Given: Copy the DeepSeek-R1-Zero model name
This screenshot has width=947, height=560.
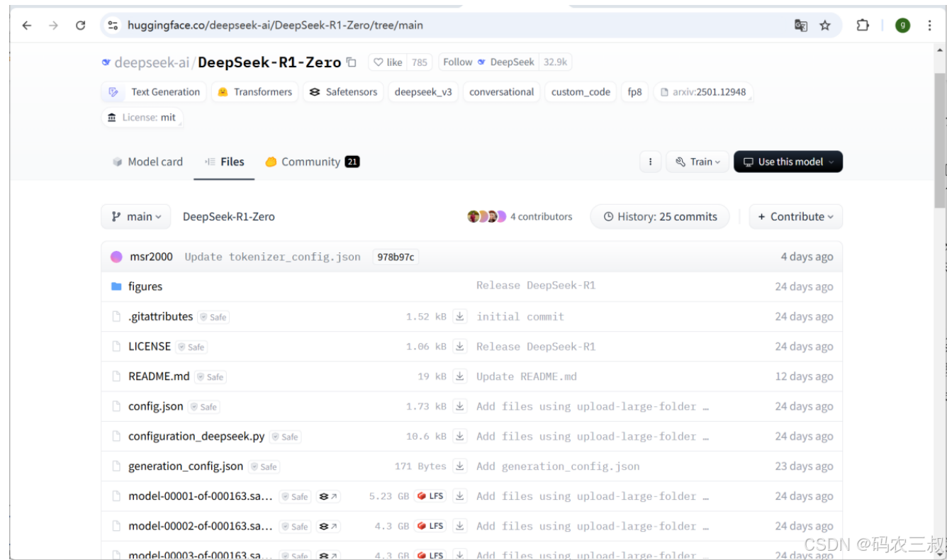Looking at the screenshot, I should click(352, 62).
